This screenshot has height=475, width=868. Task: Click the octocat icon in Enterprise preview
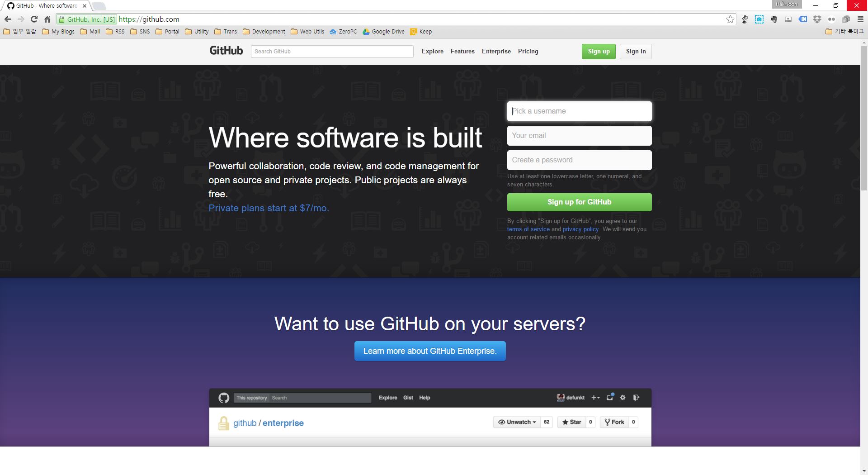pyautogui.click(x=224, y=398)
